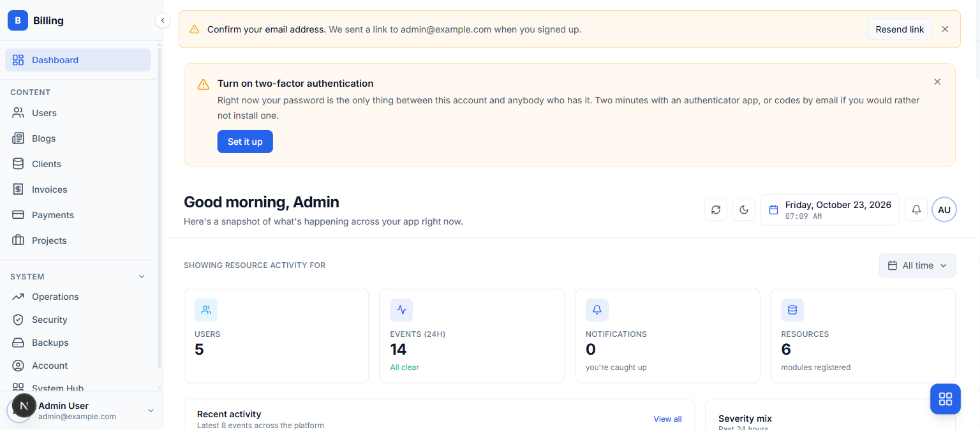Click the Billing logo badge
Screen dimensions: 980x430
click(x=18, y=20)
